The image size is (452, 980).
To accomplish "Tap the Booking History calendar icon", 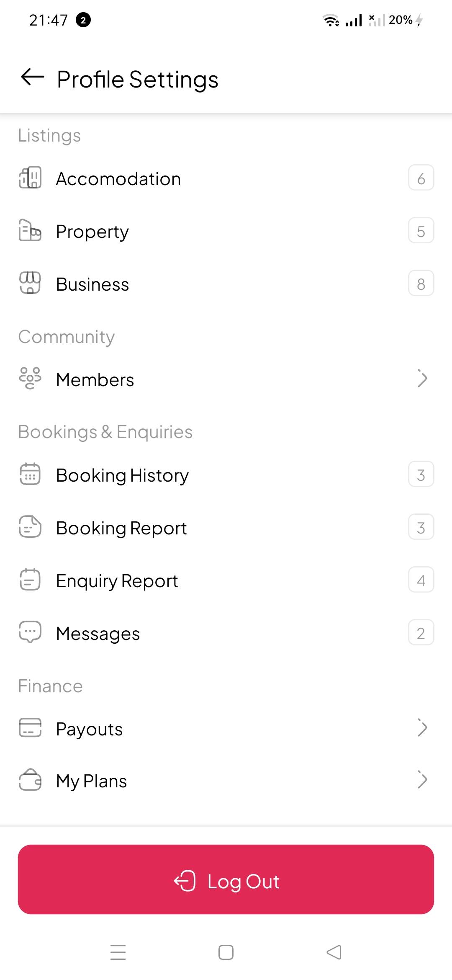I will coord(30,474).
